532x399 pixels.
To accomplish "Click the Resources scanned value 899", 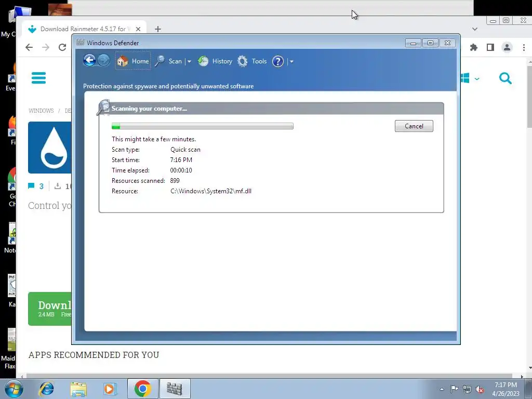I will pos(175,180).
